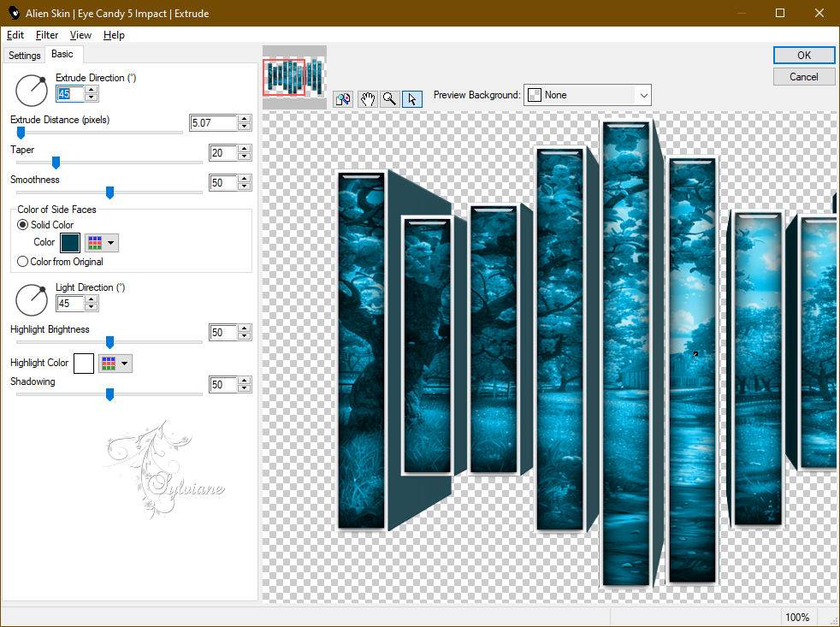The image size is (840, 627).
Task: Select the Zoom magnifier tool
Action: tap(390, 99)
